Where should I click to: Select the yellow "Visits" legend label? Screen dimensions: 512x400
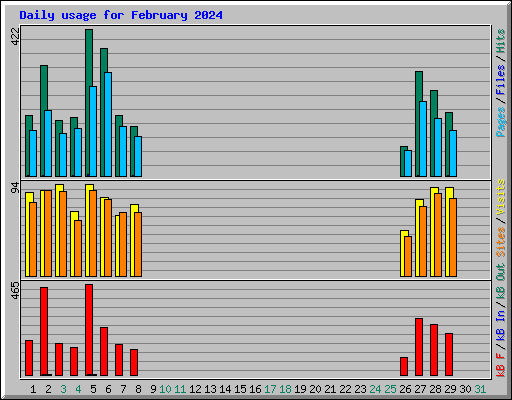pyautogui.click(x=500, y=198)
